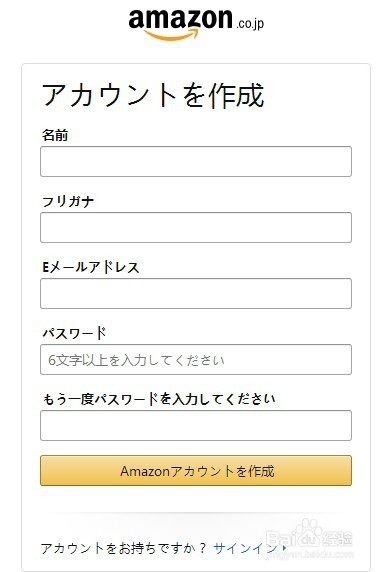383x572 pixels.
Task: Focus the password confirmation input field
Action: (x=196, y=426)
